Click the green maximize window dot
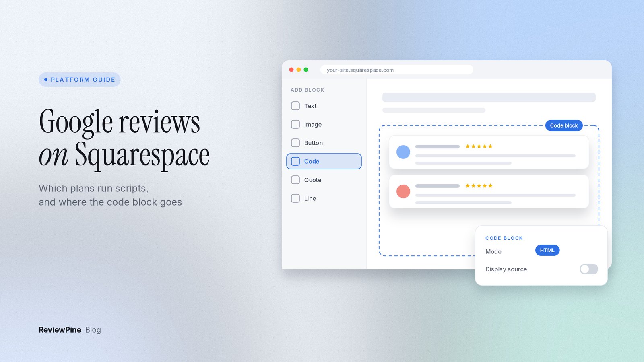This screenshot has height=362, width=644. click(x=306, y=70)
